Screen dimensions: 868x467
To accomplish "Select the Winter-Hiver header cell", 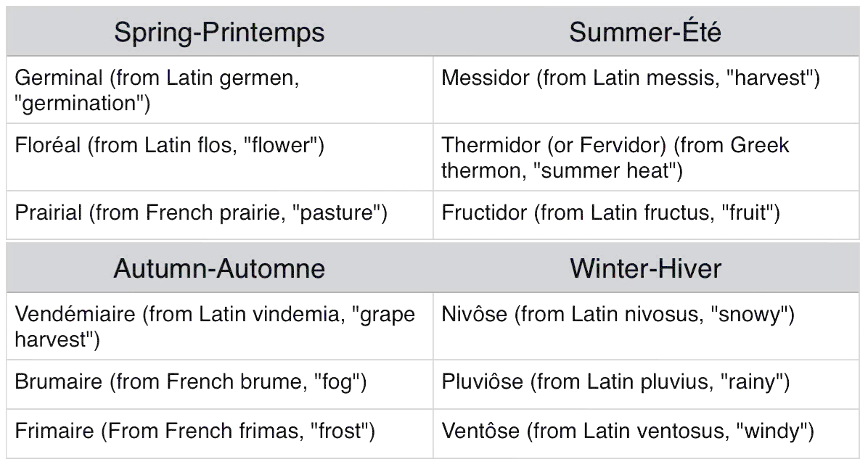I will pos(645,268).
